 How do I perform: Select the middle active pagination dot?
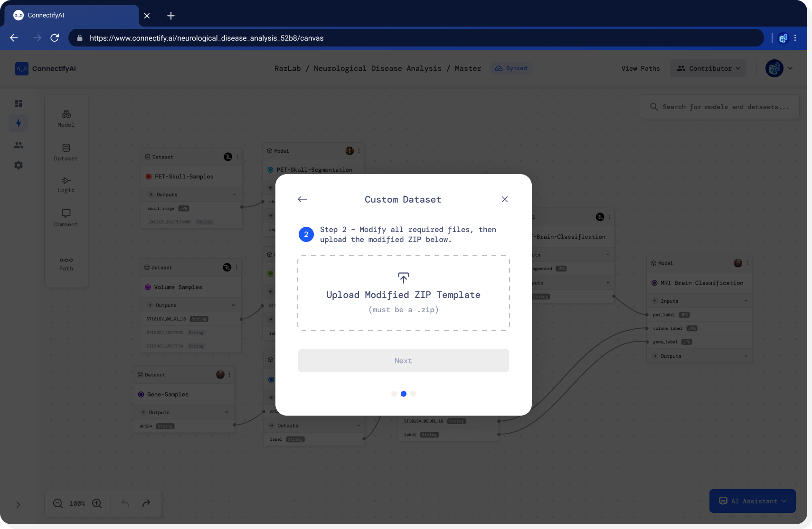(404, 394)
